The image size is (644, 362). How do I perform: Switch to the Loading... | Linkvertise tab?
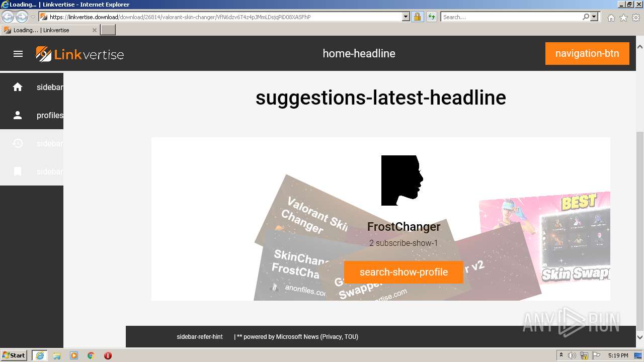click(x=50, y=30)
